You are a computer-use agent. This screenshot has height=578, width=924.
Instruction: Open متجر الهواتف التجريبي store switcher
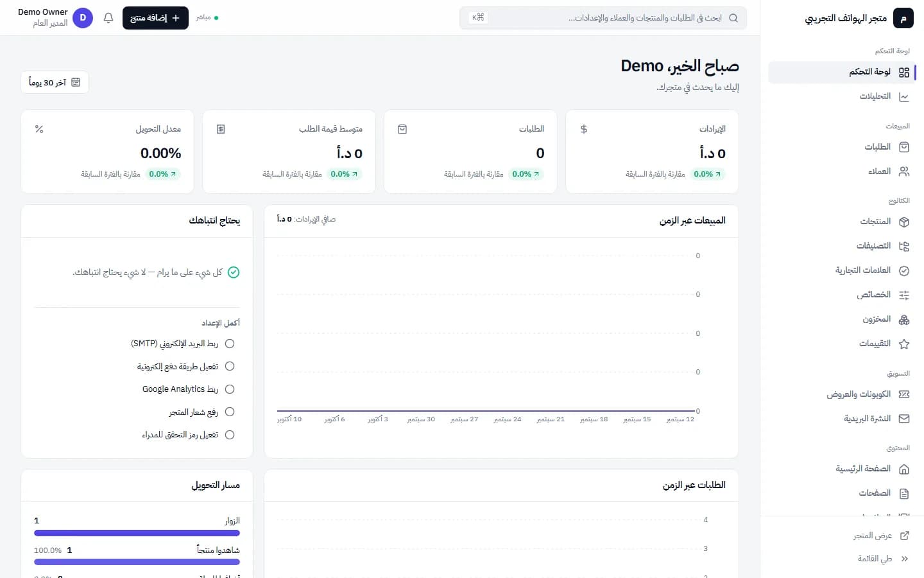point(859,19)
